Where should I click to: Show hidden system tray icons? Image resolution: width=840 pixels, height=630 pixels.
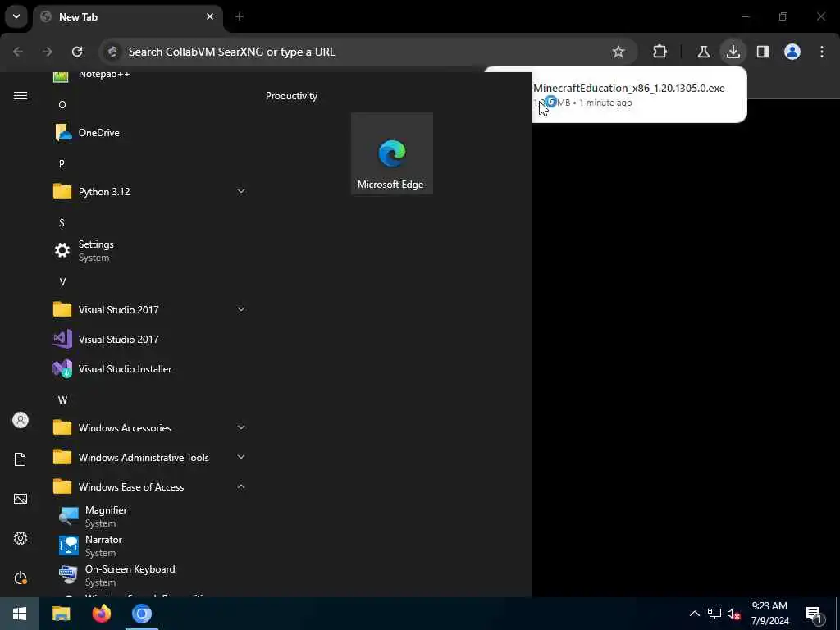(694, 614)
